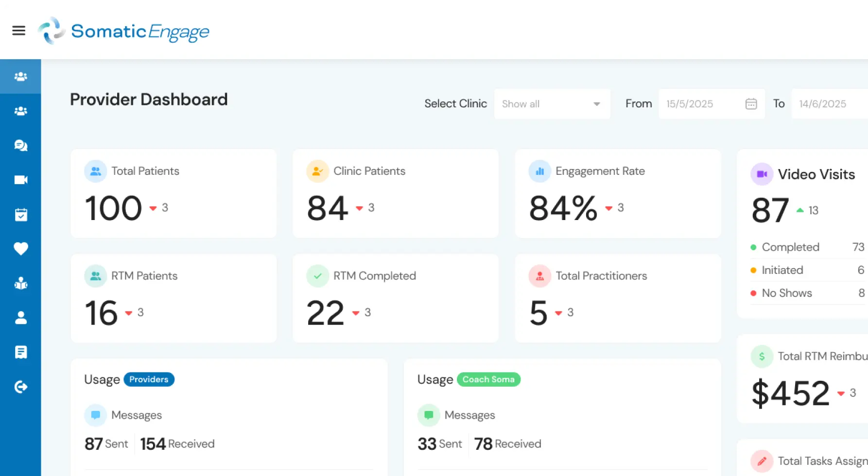Open the hamburger navigation menu
The image size is (868, 476).
click(x=18, y=31)
